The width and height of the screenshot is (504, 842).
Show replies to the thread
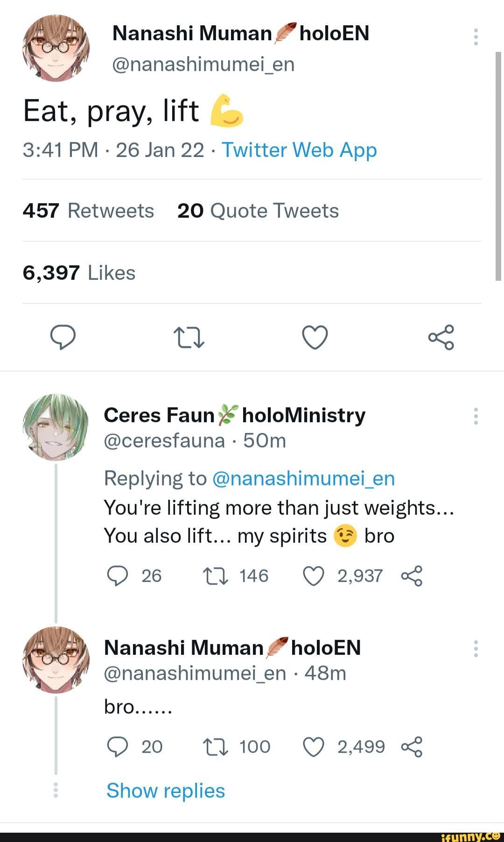[x=165, y=791]
